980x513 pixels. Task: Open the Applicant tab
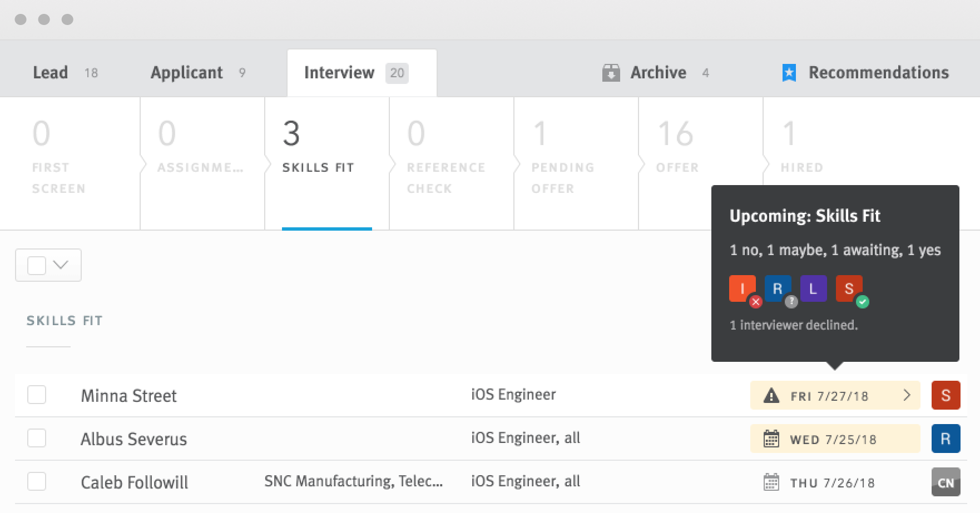pos(187,73)
